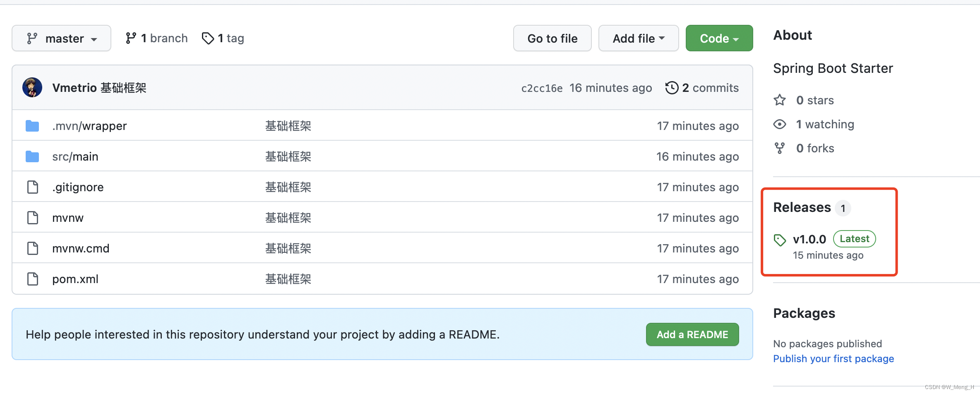
Task: Open the .gitignore file
Action: click(x=78, y=187)
